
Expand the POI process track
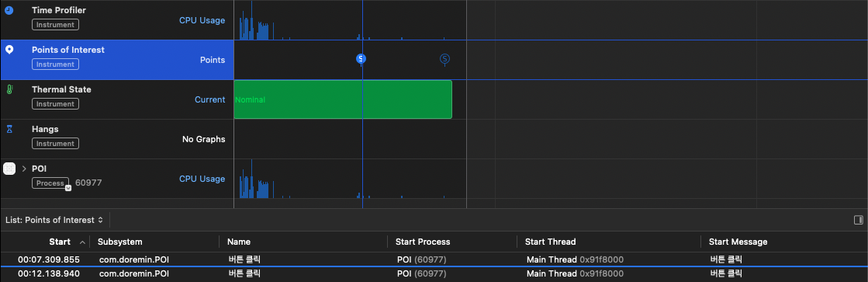pyautogui.click(x=24, y=169)
